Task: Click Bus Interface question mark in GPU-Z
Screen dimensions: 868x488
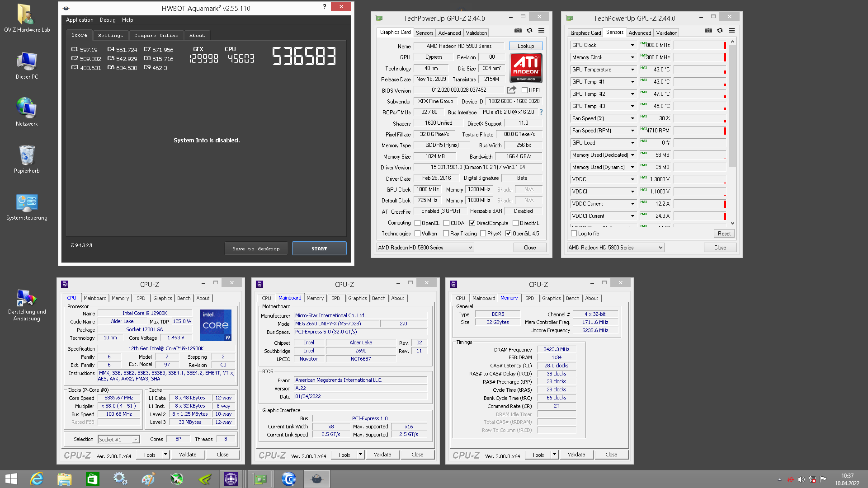Action: 541,112
